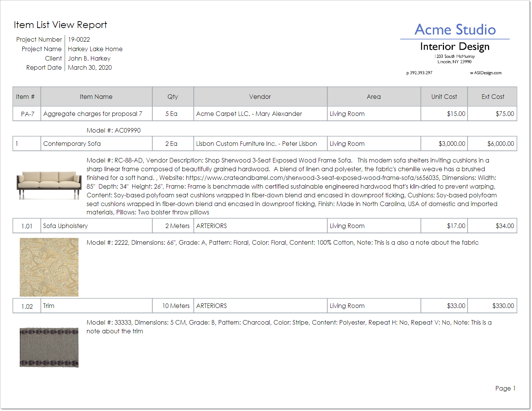Image resolution: width=532 pixels, height=411 pixels.
Task: Click the '$34.00' extended cost cell
Action: click(493, 226)
